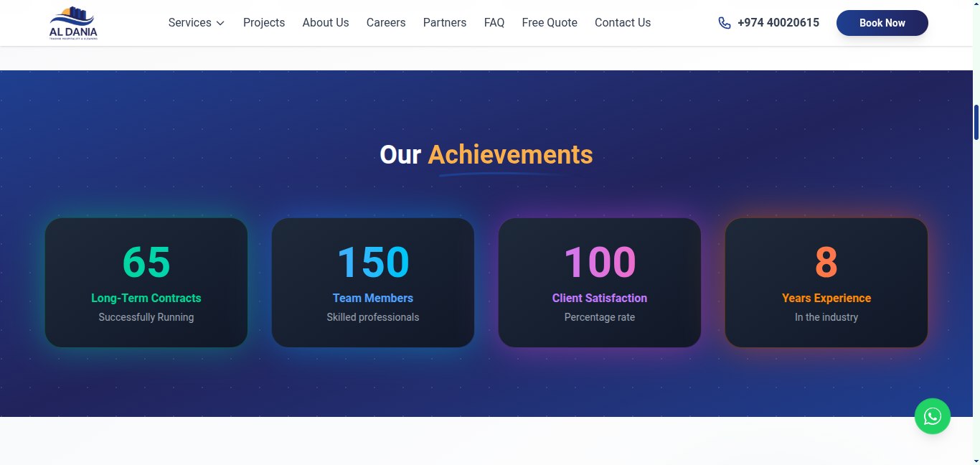Click the Services menu label
This screenshot has width=980, height=465.
(x=189, y=23)
